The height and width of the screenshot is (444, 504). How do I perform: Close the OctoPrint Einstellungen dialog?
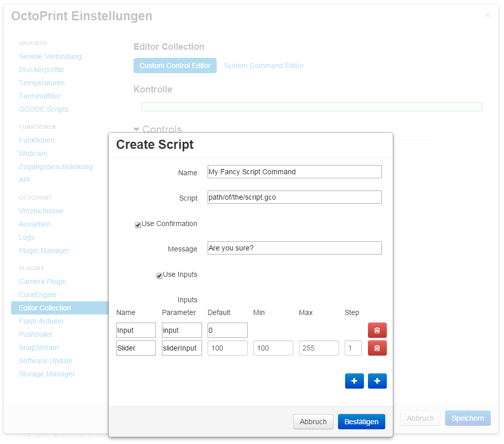tap(487, 15)
